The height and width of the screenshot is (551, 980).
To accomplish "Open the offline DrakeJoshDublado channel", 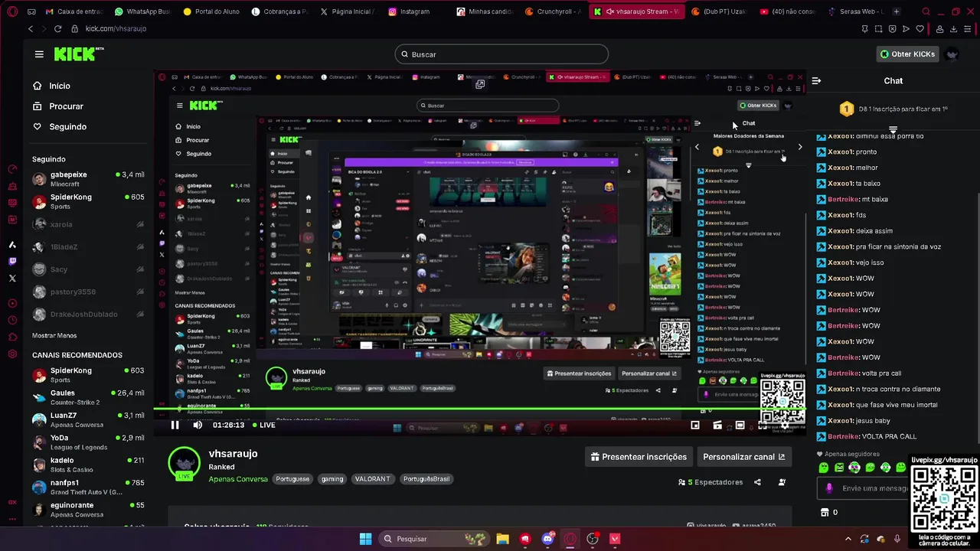I will (x=88, y=315).
